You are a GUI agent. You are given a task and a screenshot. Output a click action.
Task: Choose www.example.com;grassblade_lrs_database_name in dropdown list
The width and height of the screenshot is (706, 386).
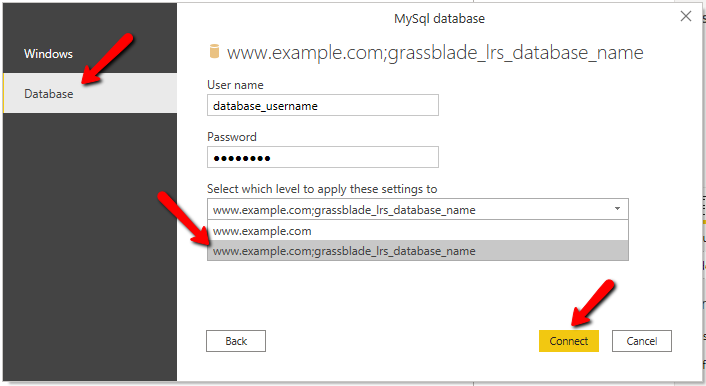[x=417, y=250]
